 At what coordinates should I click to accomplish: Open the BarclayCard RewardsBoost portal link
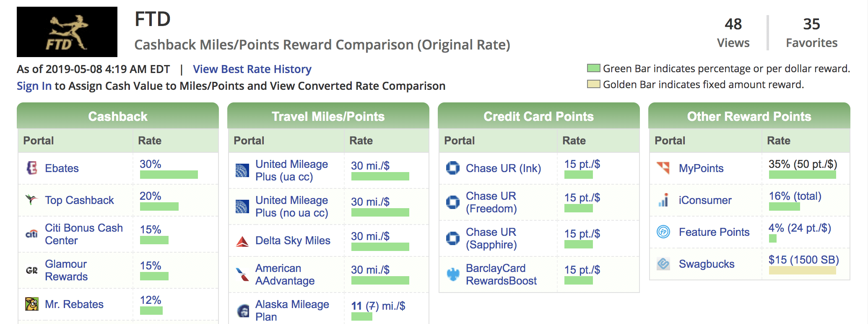pos(501,274)
